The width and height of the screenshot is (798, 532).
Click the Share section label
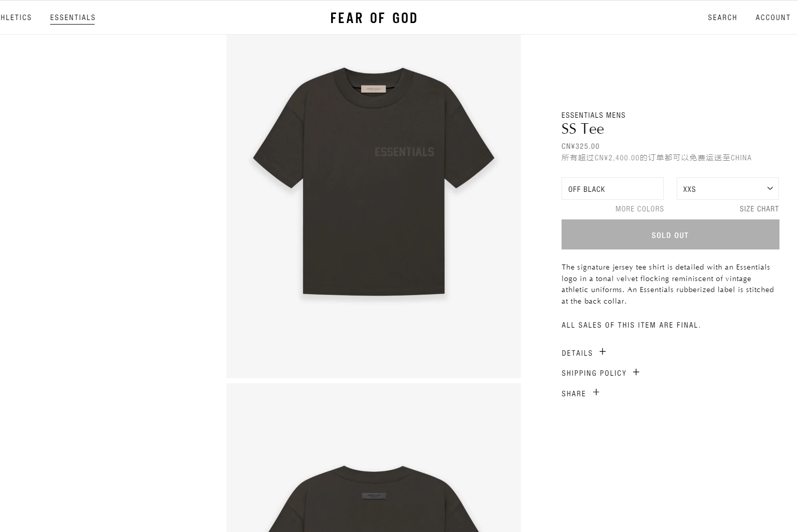pos(574,394)
